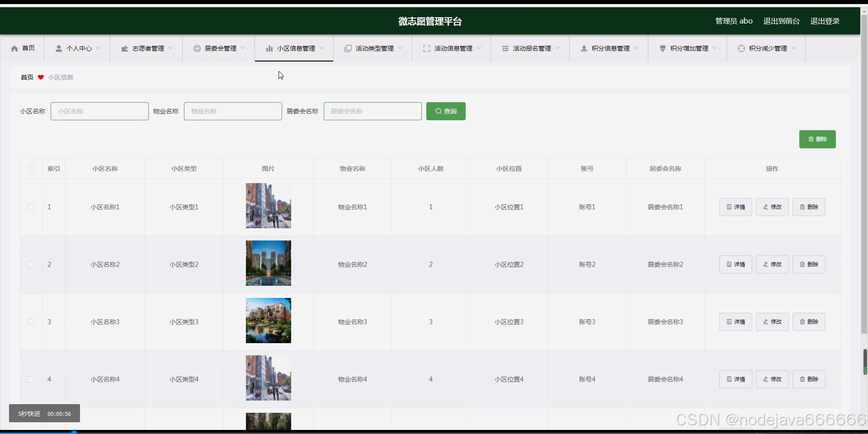Open the 居委会管理 menu
The width and height of the screenshot is (868, 434).
point(219,48)
